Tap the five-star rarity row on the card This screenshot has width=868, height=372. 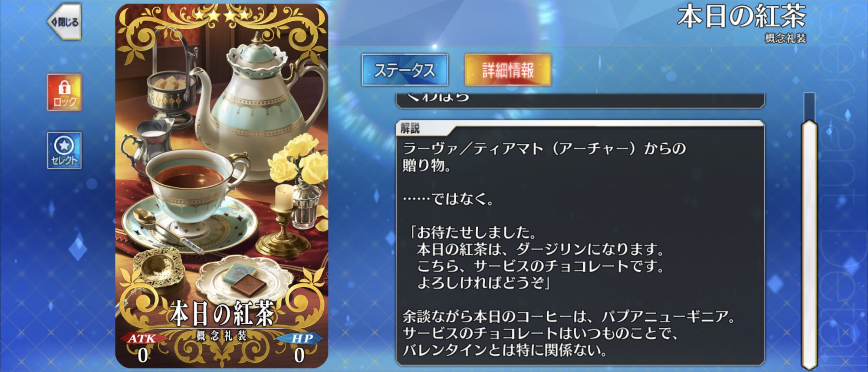point(221,16)
